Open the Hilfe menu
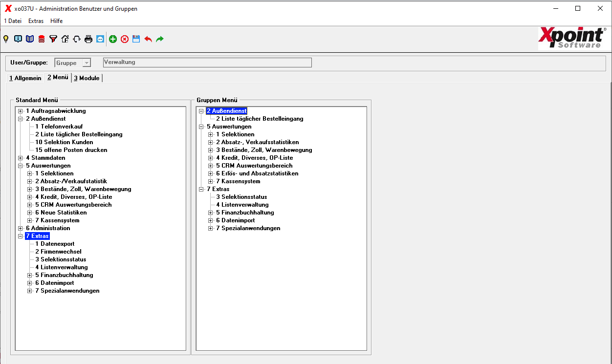 pos(57,21)
